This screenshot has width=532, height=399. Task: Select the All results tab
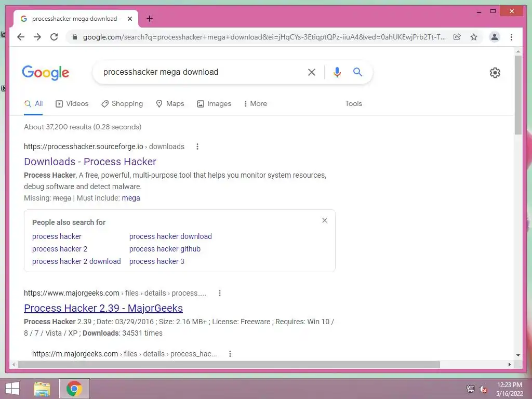click(x=33, y=103)
